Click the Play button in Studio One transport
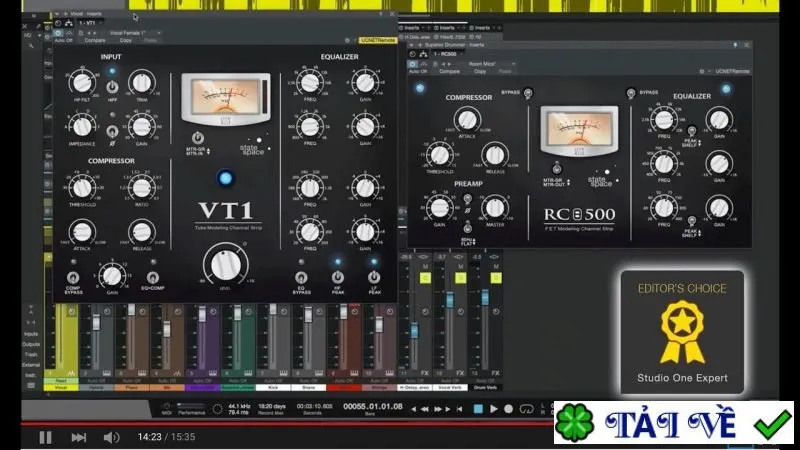Viewport: 800px width, 450px height. (493, 409)
